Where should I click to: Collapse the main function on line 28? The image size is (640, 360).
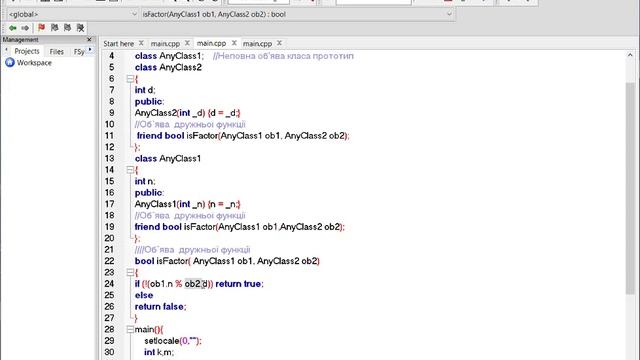130,329
